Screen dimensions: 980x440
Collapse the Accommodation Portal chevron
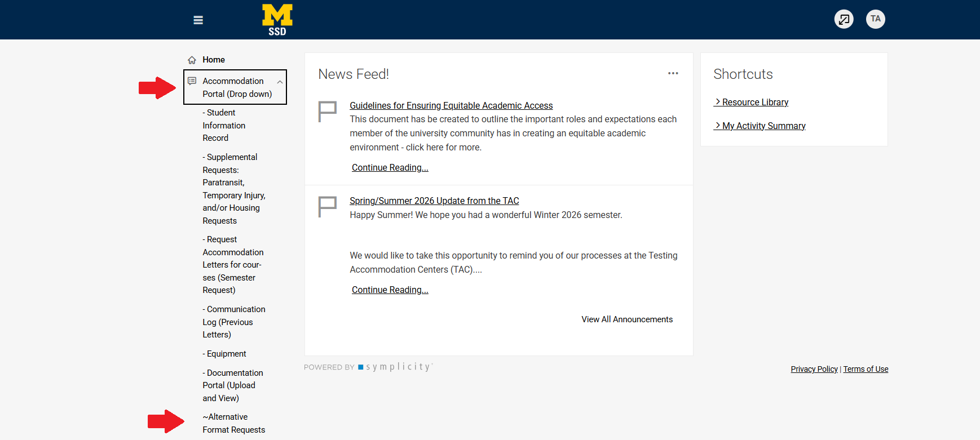280,82
